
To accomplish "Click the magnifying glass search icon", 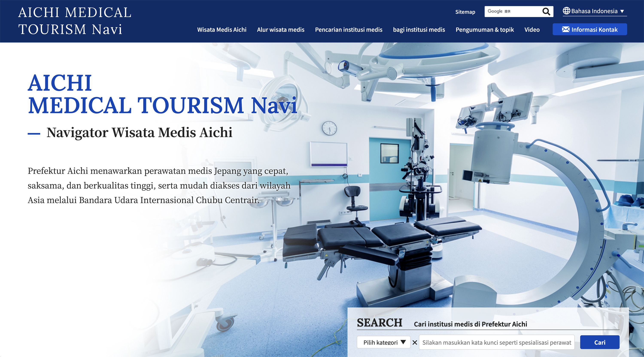I will (546, 12).
